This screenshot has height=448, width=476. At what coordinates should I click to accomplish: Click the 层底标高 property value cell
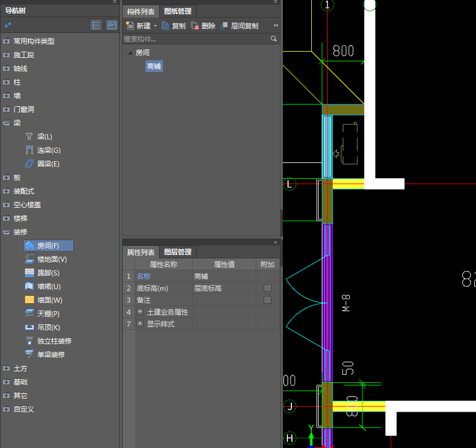[224, 288]
